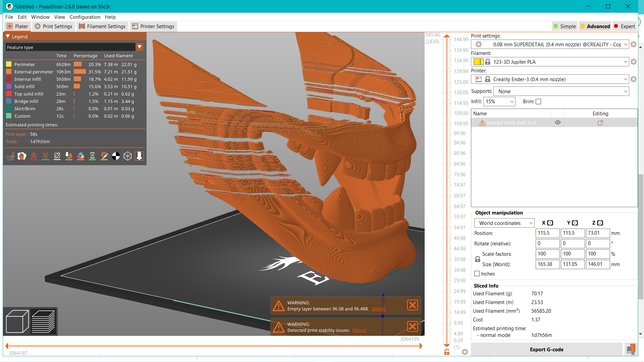Viewport: 644px width, 362px height.
Task: Collapse the Legend panel
Action: pos(7,36)
